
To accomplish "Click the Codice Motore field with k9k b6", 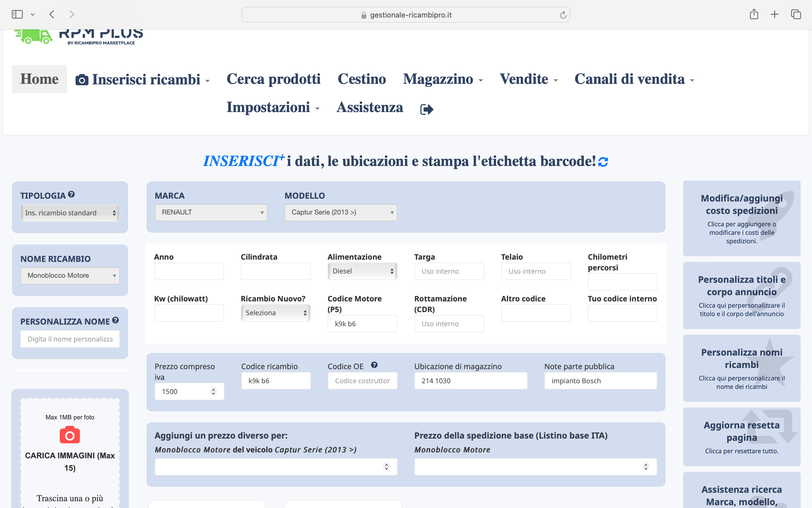I will [x=362, y=323].
